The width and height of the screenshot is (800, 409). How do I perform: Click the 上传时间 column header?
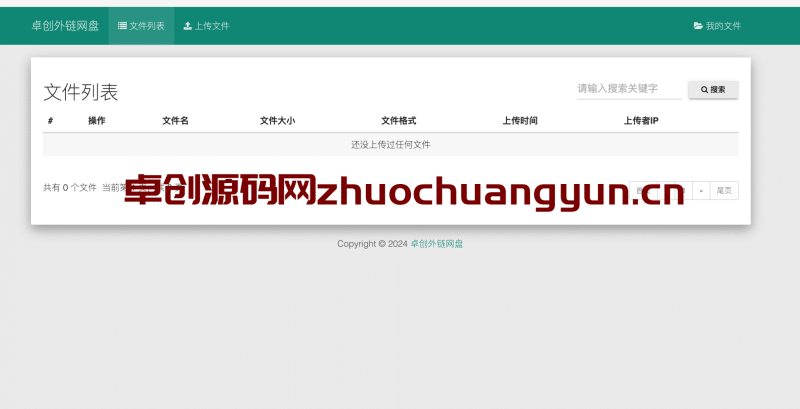[x=520, y=121]
